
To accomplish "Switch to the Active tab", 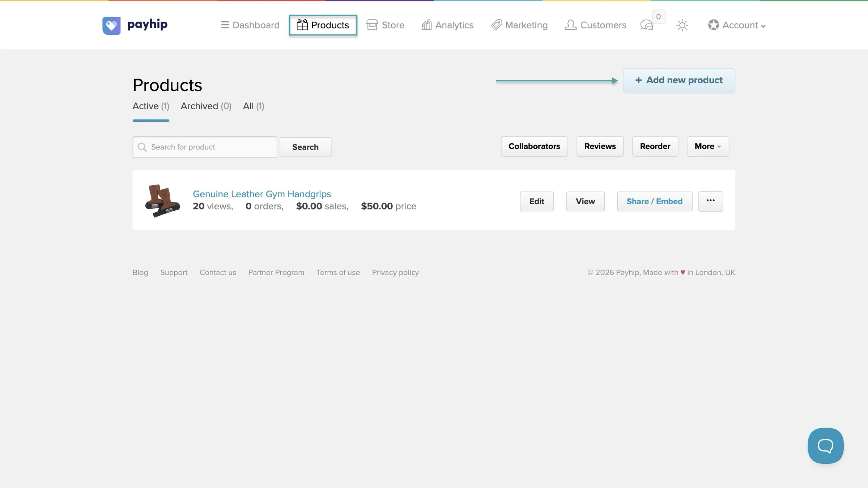I will click(151, 106).
